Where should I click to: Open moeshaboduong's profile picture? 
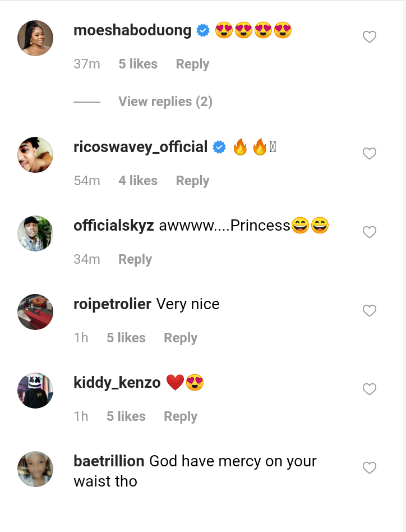pos(35,38)
